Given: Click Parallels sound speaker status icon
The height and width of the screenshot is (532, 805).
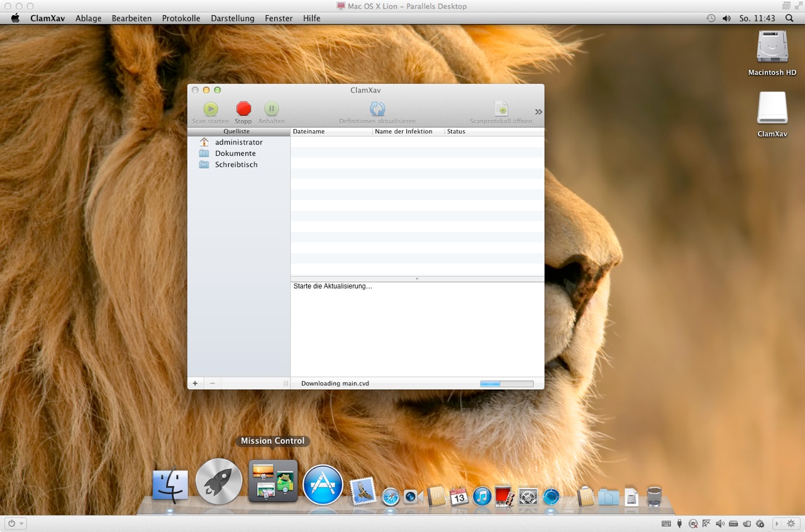Looking at the screenshot, I should pyautogui.click(x=719, y=523).
